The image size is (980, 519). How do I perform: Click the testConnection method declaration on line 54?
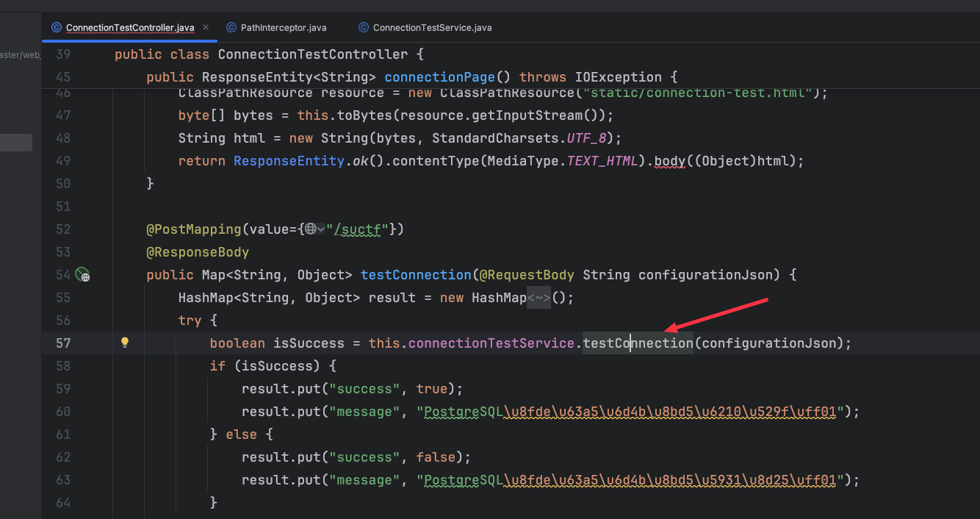(x=416, y=275)
